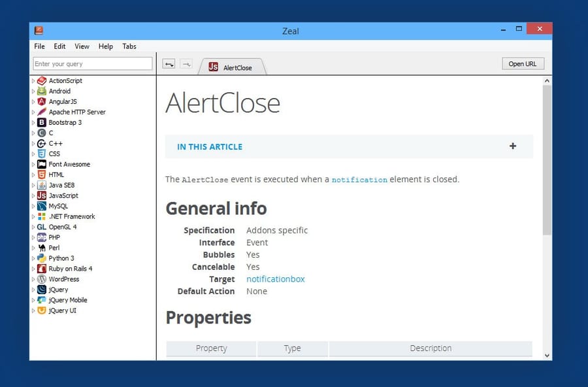Viewport: 588px width, 387px height.
Task: Expand the Python 3 docset tree
Action: pos(33,258)
